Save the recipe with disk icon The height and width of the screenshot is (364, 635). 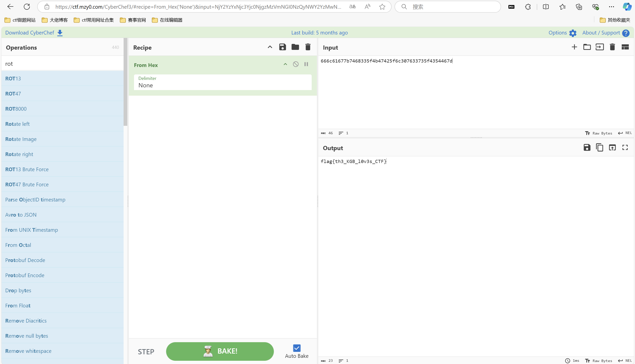(282, 47)
